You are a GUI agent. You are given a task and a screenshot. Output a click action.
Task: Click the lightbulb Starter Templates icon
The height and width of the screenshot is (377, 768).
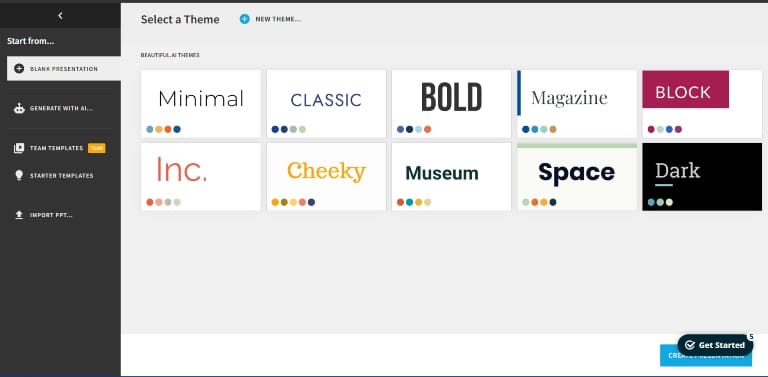click(x=19, y=176)
